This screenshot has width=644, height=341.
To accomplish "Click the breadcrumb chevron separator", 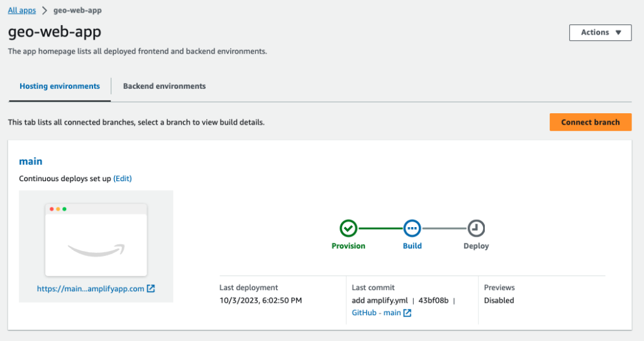I will point(45,10).
